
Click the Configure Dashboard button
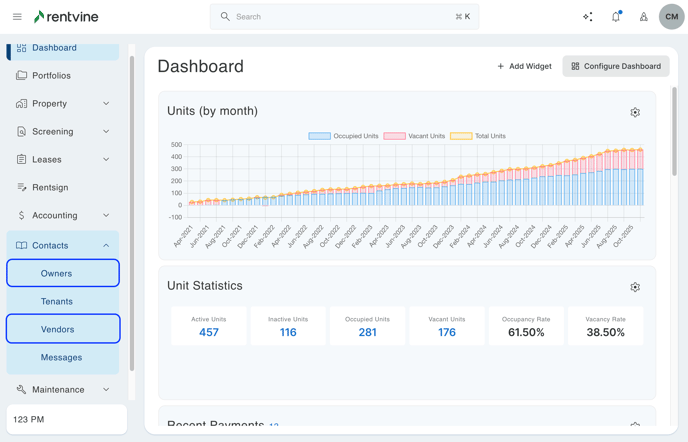pos(616,66)
